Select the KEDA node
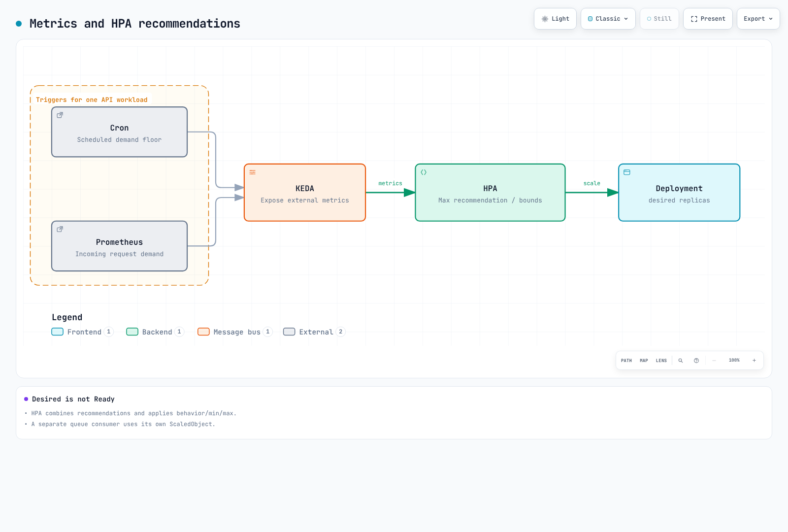The width and height of the screenshot is (788, 532). pyautogui.click(x=305, y=193)
